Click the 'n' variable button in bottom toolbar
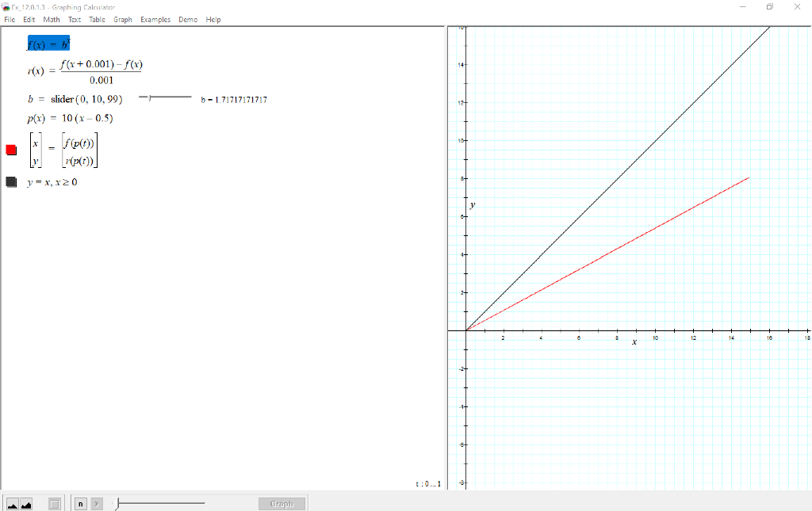The image size is (812, 511). pos(80,503)
